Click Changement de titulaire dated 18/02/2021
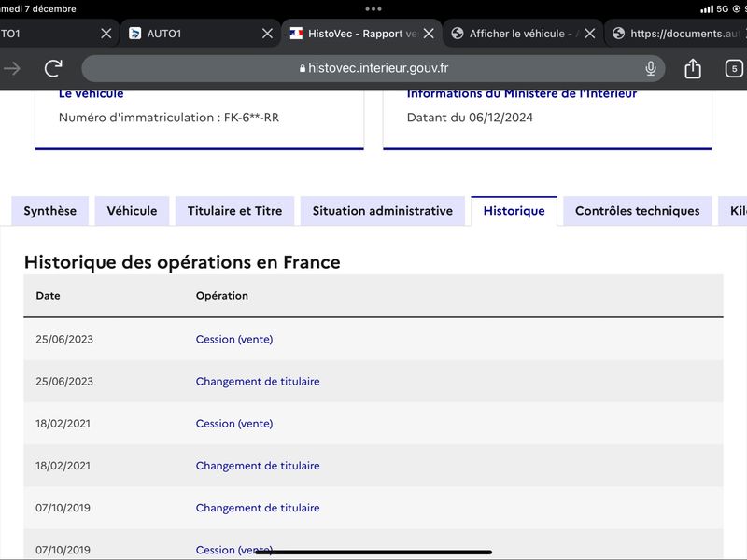This screenshot has height=560, width=747. (x=258, y=466)
